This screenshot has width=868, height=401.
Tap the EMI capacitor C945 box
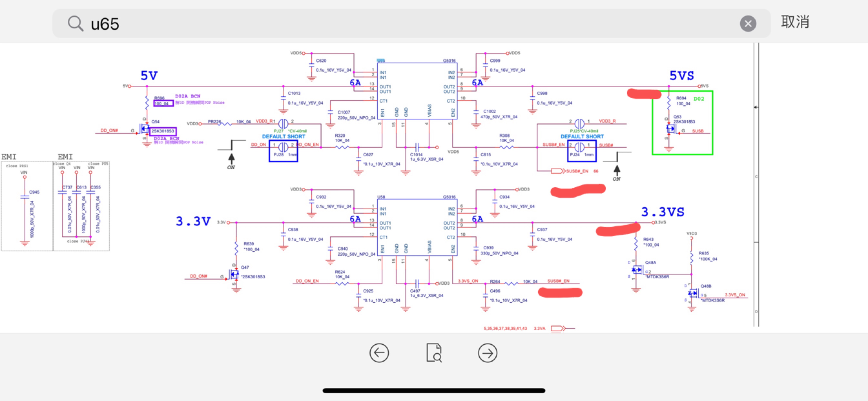tap(27, 206)
